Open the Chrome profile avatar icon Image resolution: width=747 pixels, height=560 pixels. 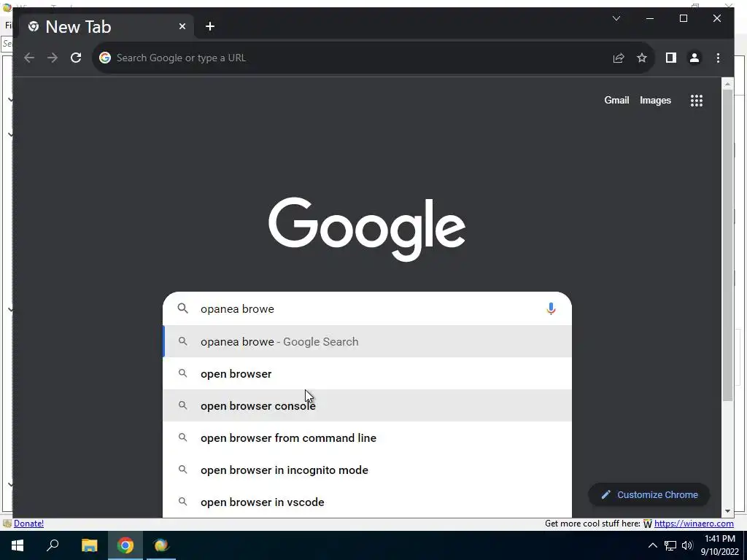coord(694,58)
